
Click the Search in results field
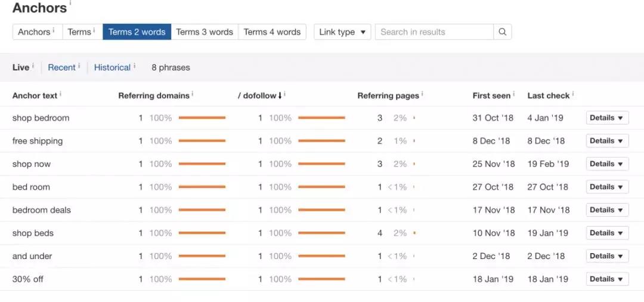434,32
